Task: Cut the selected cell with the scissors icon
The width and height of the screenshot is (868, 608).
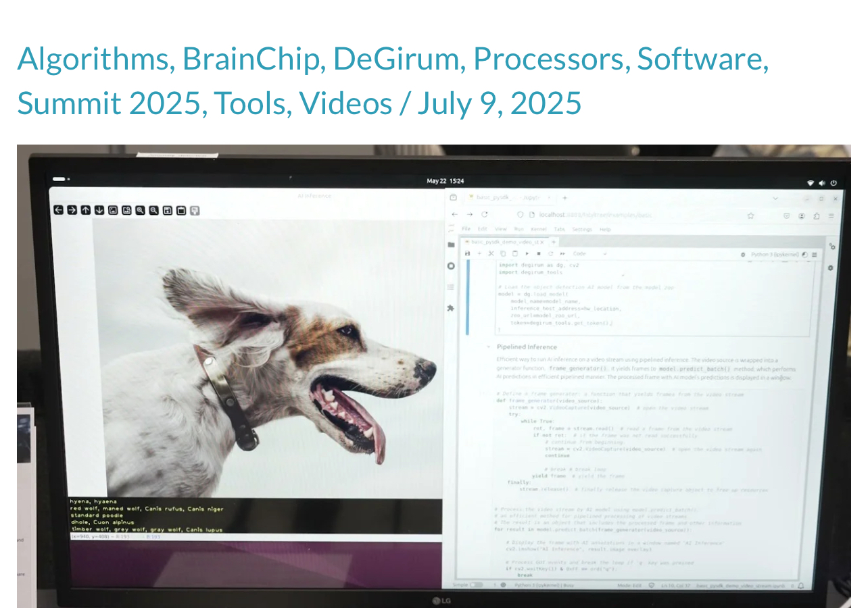Action: point(491,253)
